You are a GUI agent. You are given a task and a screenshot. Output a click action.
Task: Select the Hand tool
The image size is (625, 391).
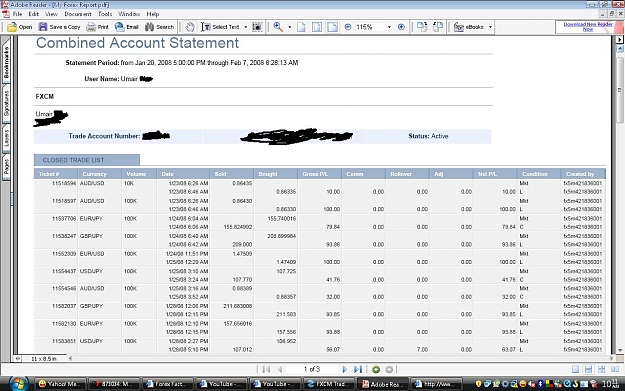190,27
